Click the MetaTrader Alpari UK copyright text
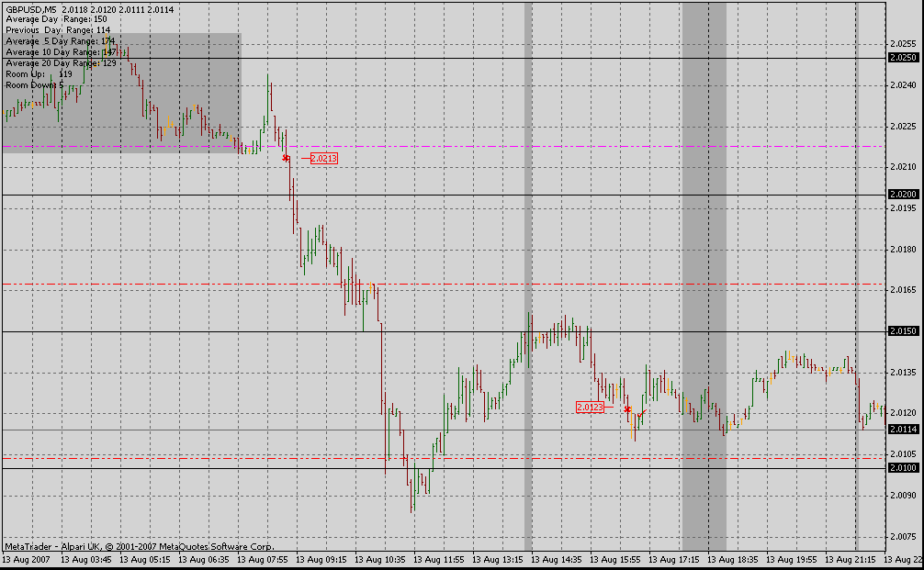 coord(140,547)
